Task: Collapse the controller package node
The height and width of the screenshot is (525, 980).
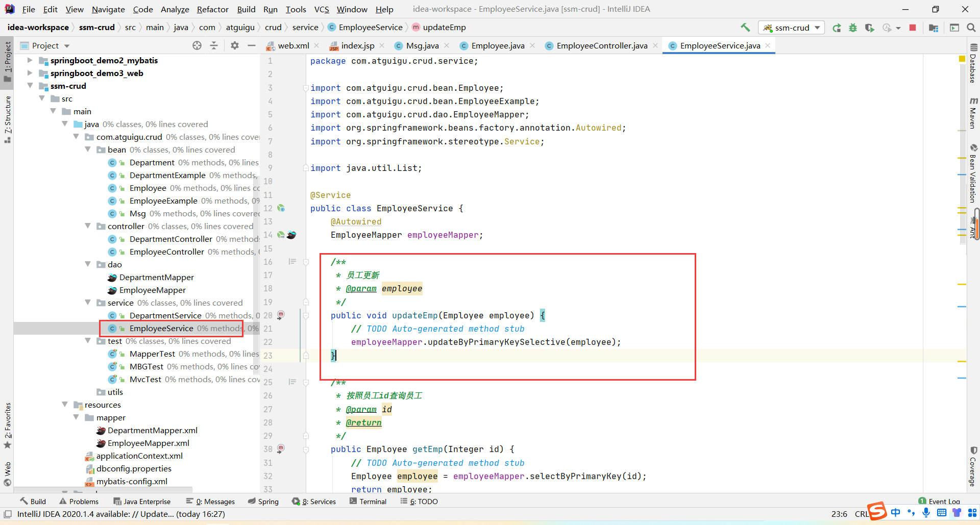Action: pyautogui.click(x=88, y=226)
